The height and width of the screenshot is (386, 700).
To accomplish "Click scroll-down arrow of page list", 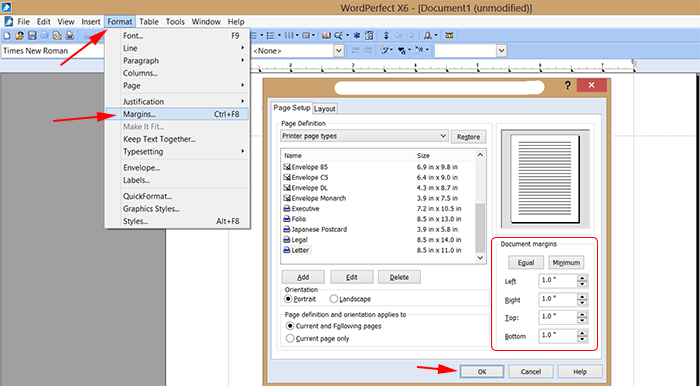I will coord(480,258).
